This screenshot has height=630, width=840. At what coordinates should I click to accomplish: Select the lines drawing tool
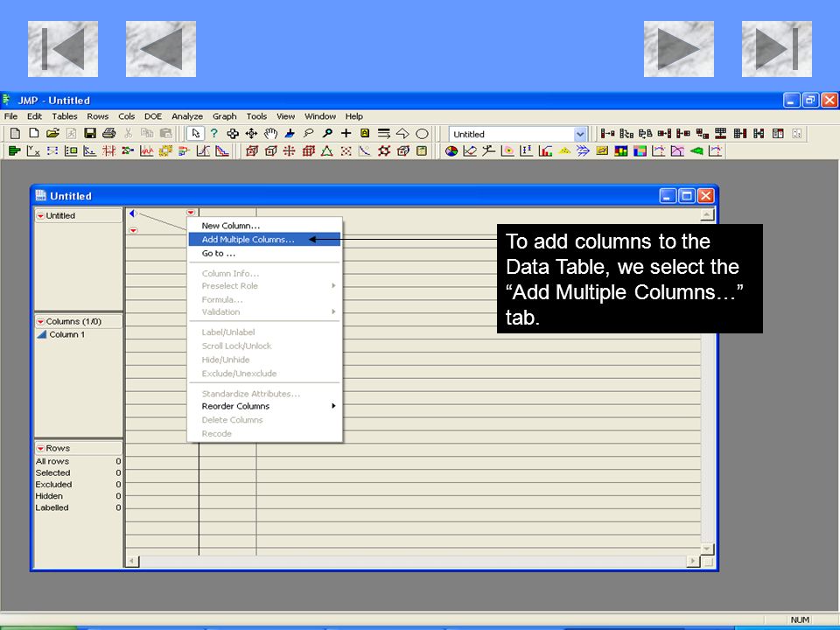[x=383, y=133]
